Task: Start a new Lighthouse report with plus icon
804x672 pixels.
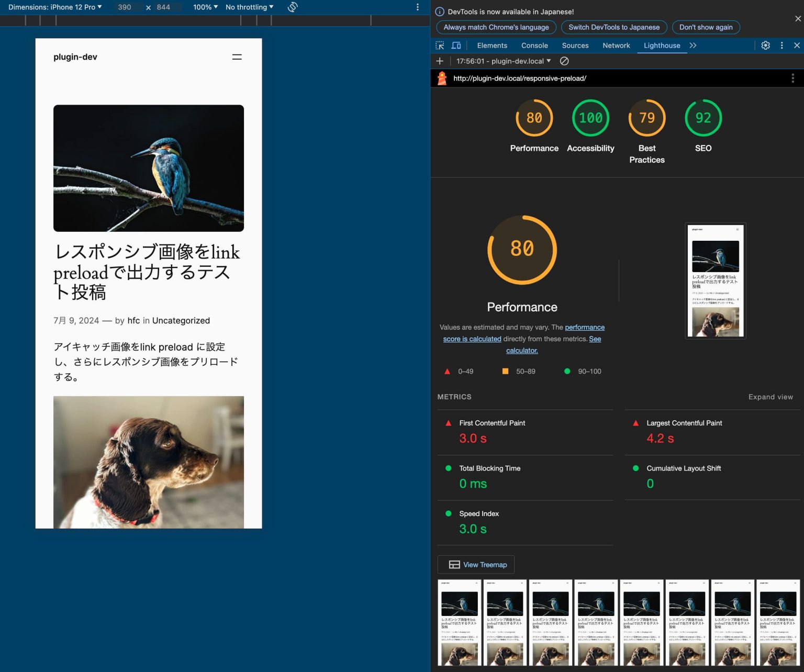Action: click(440, 61)
